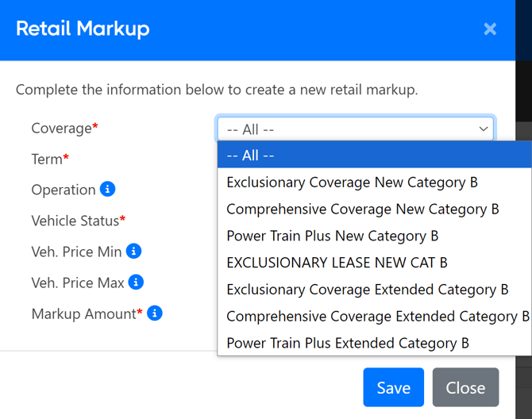This screenshot has height=419, width=532.
Task: Click the gray Close button
Action: coord(465,387)
